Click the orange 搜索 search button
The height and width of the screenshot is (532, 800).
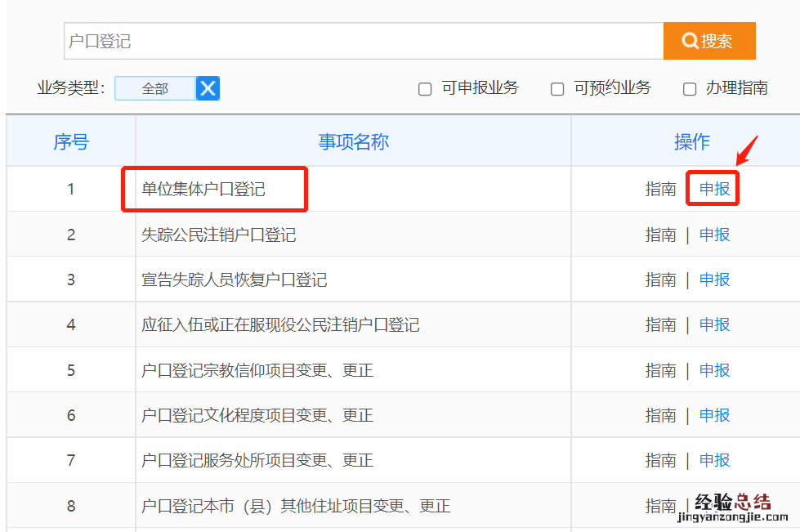(708, 41)
